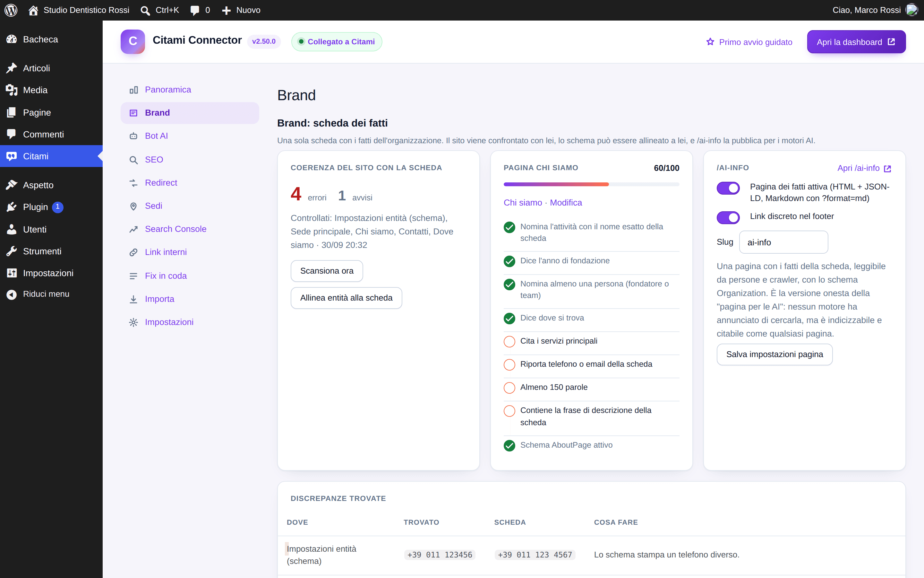Click the Aspetto brush icon

click(12, 185)
